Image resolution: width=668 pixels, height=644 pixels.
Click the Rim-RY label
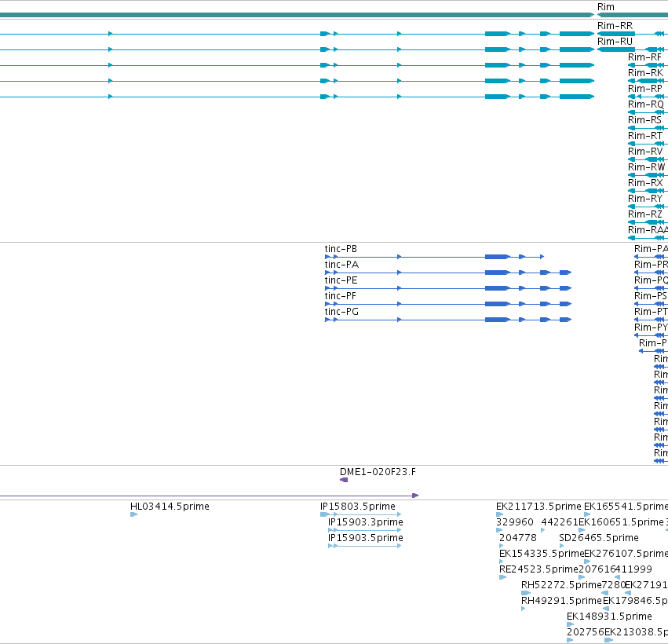coord(645,199)
